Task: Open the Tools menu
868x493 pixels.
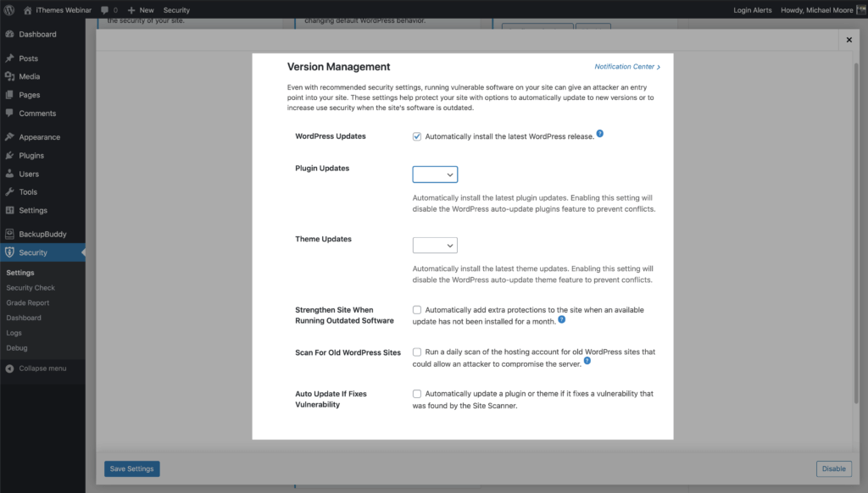Action: [28, 192]
